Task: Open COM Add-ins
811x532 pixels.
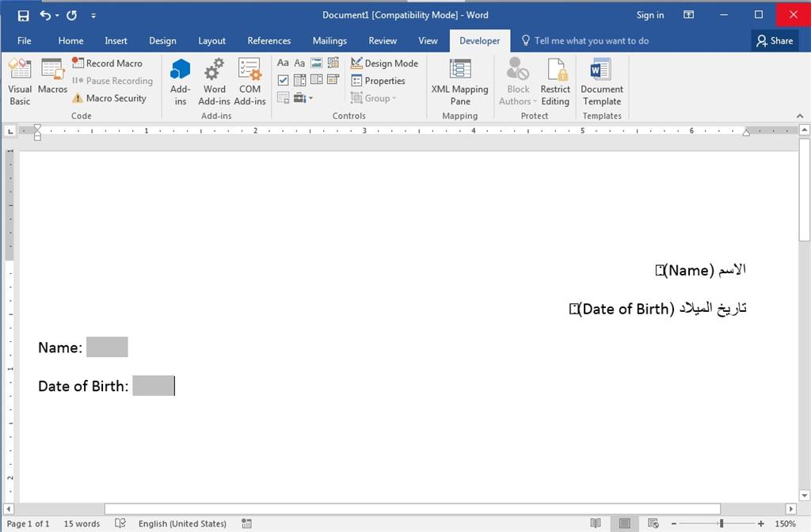Action: click(x=249, y=82)
